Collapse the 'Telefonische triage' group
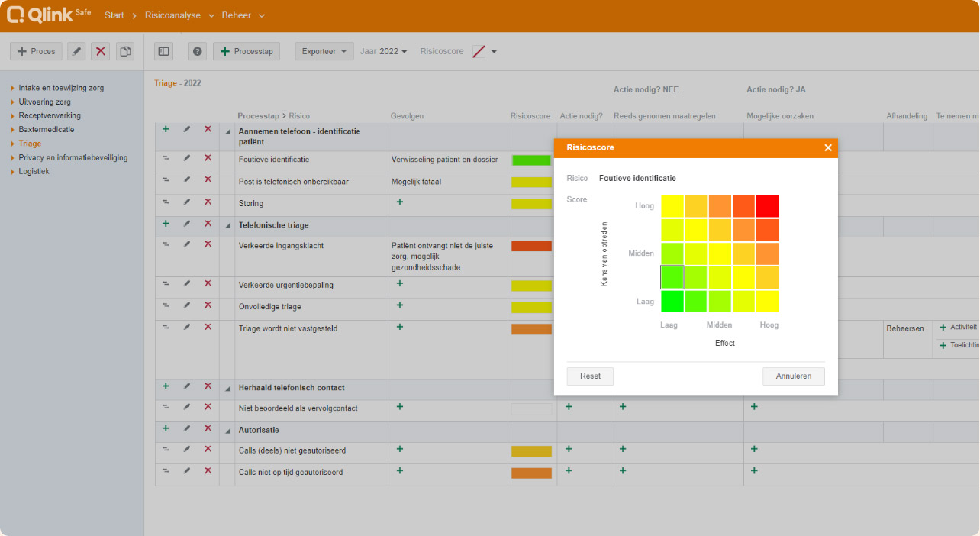Image resolution: width=980 pixels, height=536 pixels. click(x=227, y=226)
